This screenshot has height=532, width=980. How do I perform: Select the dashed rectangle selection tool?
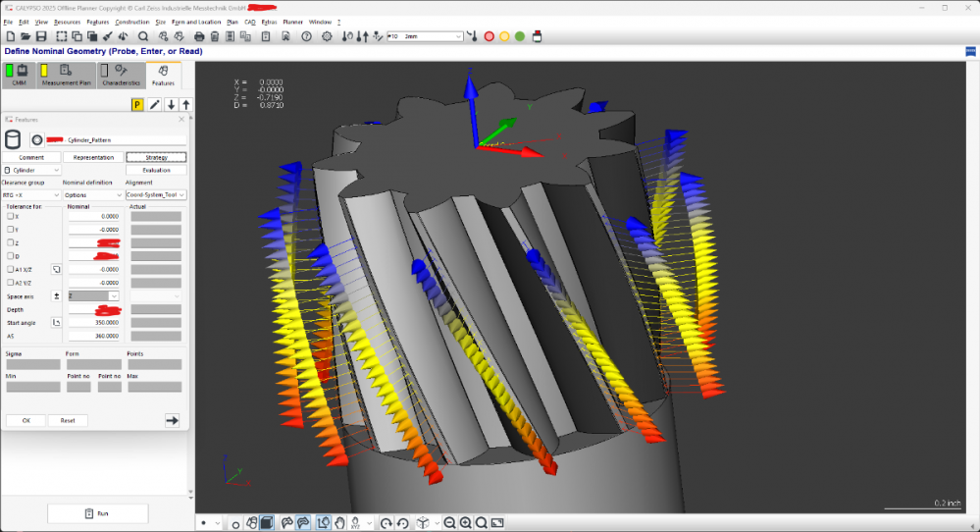[61, 37]
